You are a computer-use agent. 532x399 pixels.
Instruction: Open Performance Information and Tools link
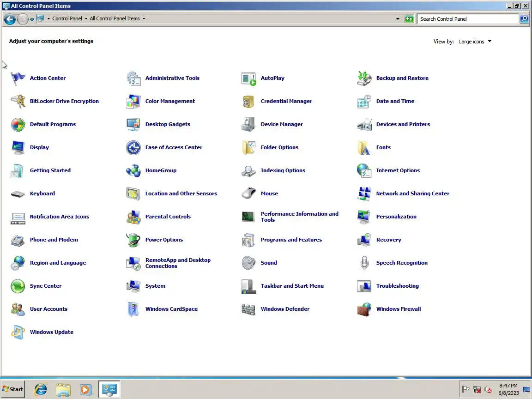[299, 217]
